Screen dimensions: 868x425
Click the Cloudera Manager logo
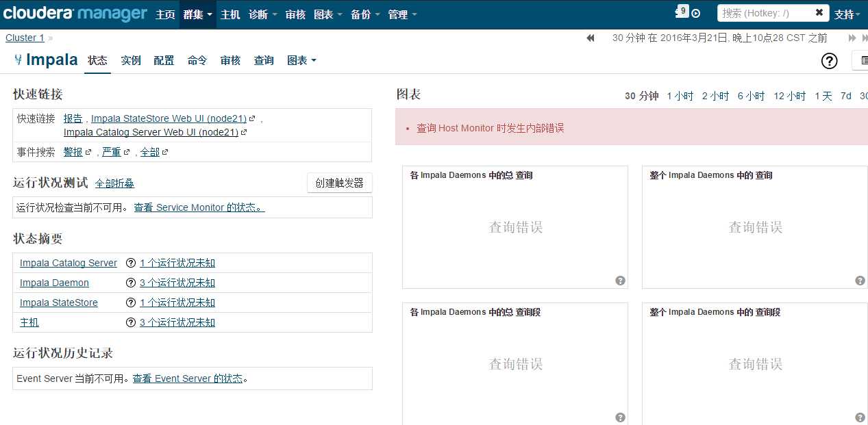pos(75,14)
